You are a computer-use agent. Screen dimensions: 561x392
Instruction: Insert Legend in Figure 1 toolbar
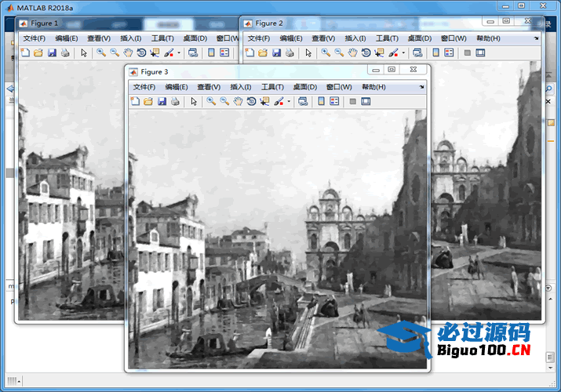click(224, 53)
